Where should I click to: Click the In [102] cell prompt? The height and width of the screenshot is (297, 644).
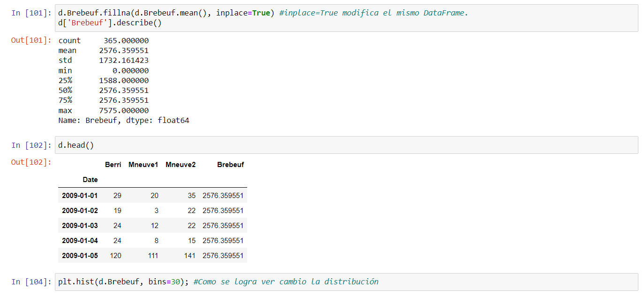(32, 145)
